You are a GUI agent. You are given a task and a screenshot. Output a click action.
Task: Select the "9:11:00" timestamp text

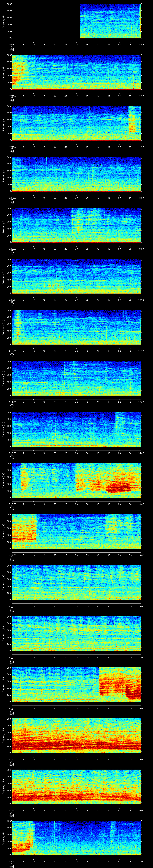tap(12, 402)
